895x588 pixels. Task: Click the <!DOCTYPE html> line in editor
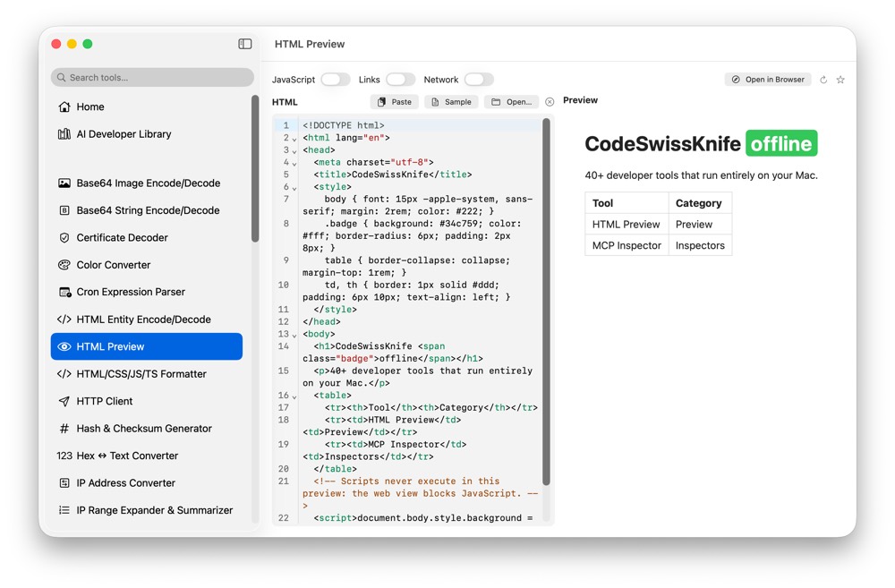(344, 125)
